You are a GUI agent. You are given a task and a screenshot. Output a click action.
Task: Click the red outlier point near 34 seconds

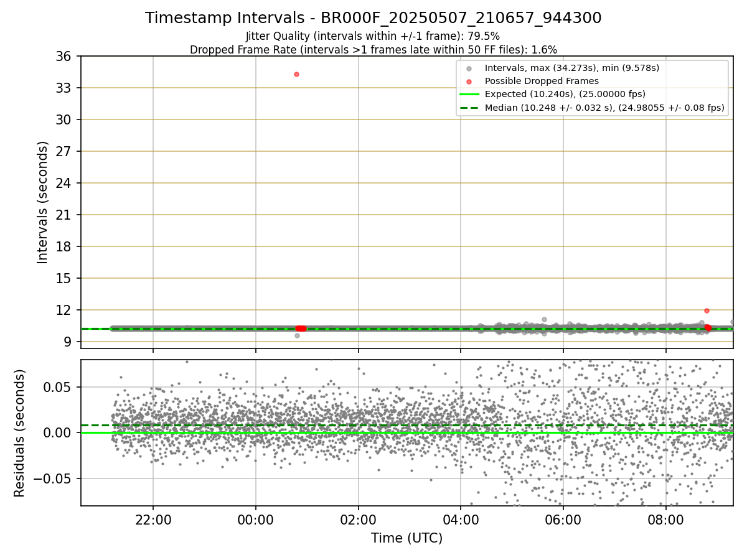(296, 74)
